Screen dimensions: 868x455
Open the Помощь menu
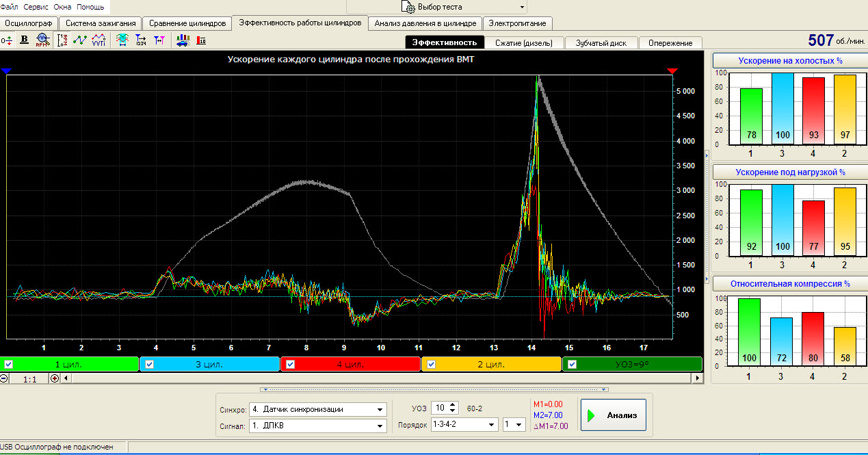[90, 7]
